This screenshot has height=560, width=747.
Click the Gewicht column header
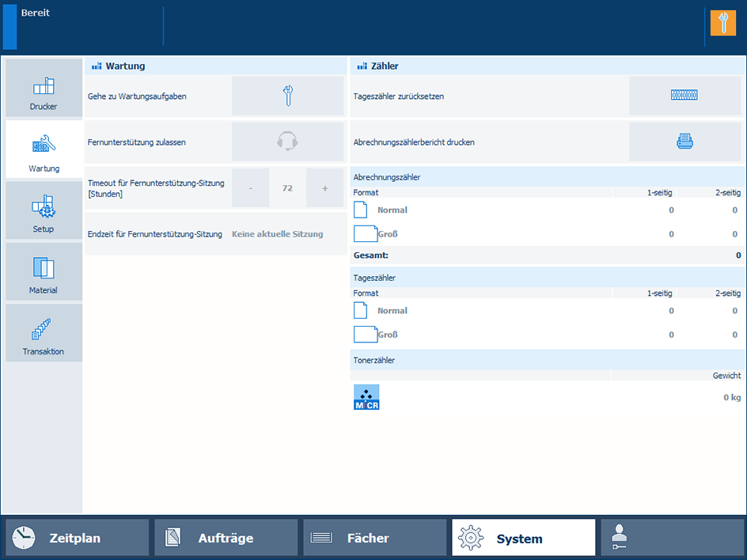tap(726, 376)
